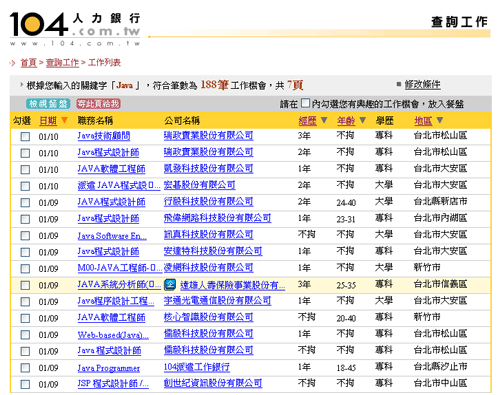Click the 104 人力銀行 logo
The width and height of the screenshot is (500, 395).
click(75, 29)
